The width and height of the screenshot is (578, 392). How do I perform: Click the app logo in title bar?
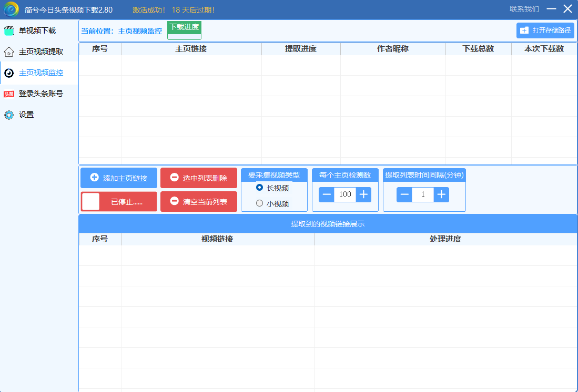tap(12, 9)
